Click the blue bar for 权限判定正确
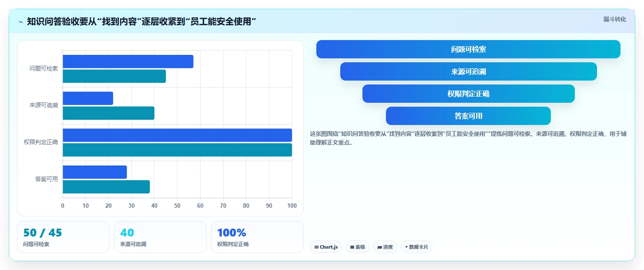Image resolution: width=644 pixels, height=270 pixels. [x=177, y=135]
